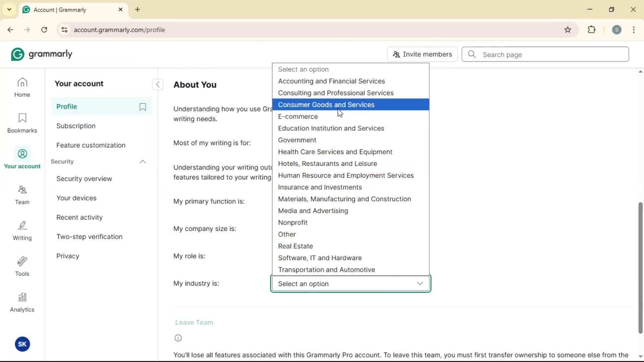The height and width of the screenshot is (362, 644).
Task: Click the info icon below Leave Team
Action: point(178,338)
